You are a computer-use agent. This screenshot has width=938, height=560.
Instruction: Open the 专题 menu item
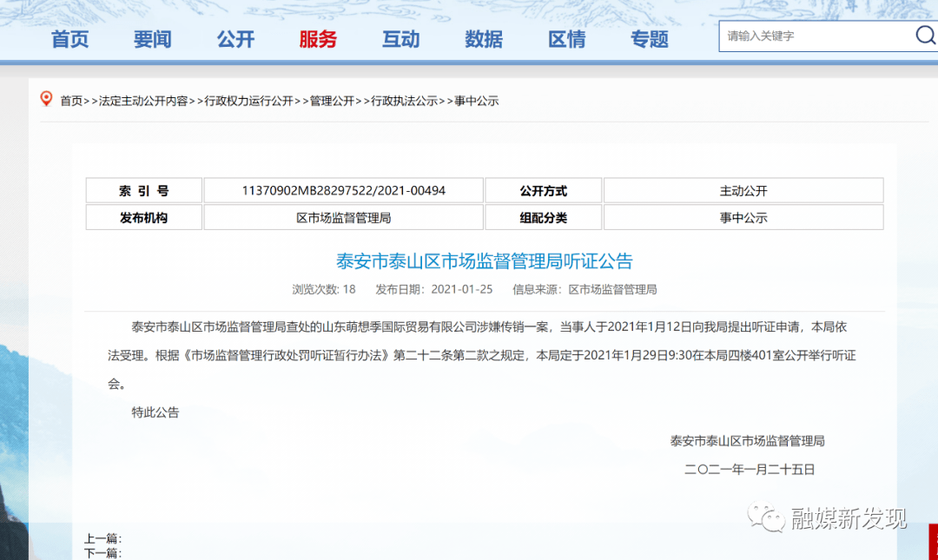coord(650,39)
